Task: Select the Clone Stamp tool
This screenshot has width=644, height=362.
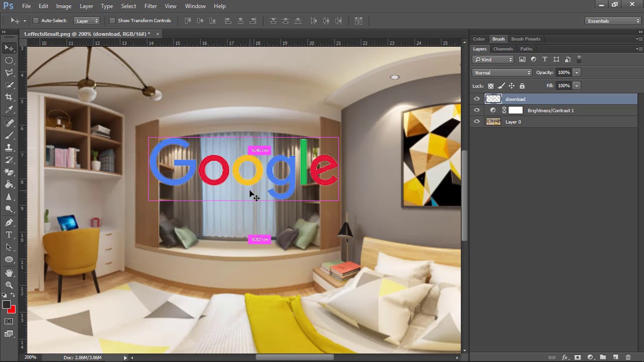Action: [9, 148]
